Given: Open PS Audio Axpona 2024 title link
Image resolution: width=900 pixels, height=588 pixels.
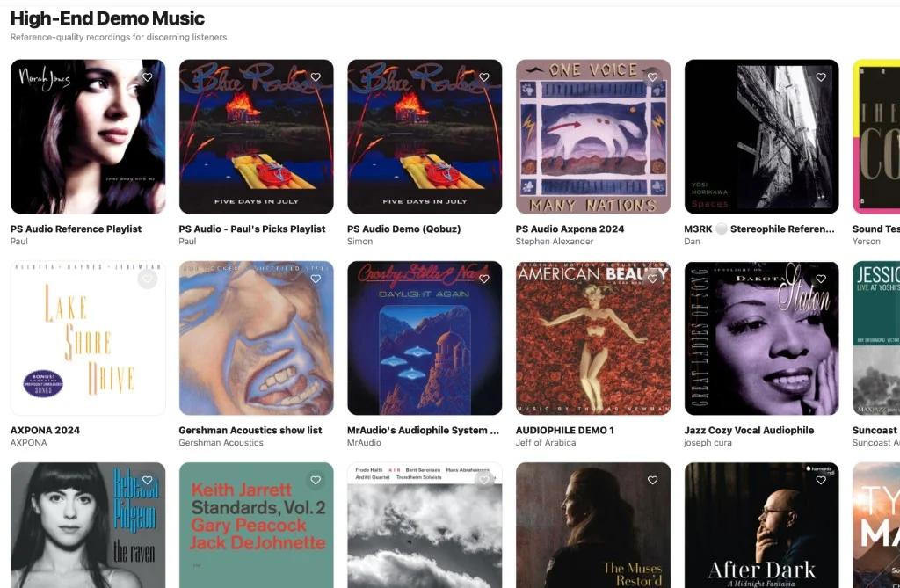Looking at the screenshot, I should 570,229.
